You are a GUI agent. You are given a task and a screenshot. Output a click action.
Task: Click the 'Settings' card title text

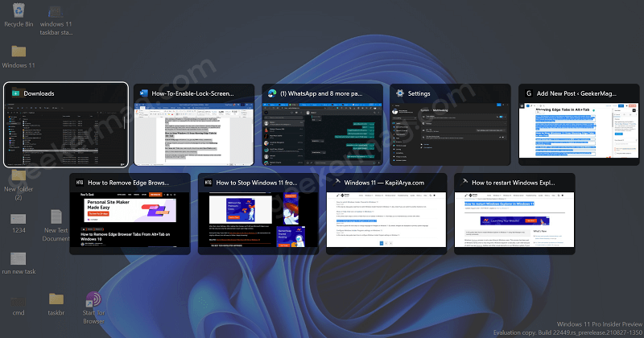419,93
